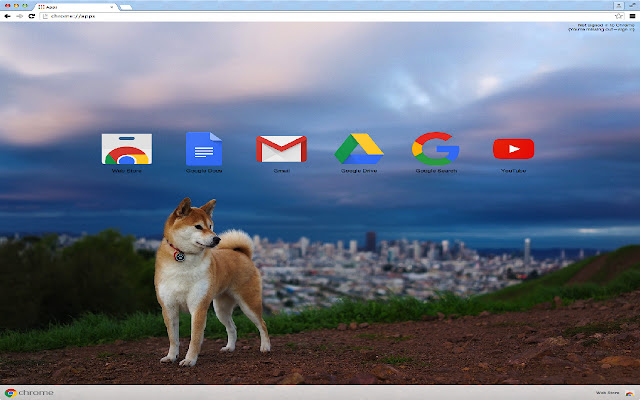Image resolution: width=640 pixels, height=400 pixels.
Task: Launch the Google Docs app
Action: [204, 149]
